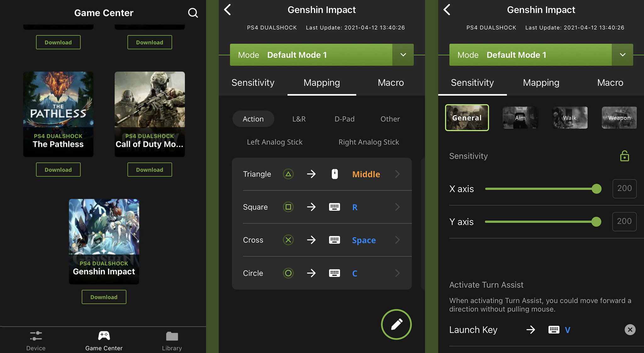Open Right Analog Stick mapping
This screenshot has width=644, height=353.
click(x=369, y=142)
